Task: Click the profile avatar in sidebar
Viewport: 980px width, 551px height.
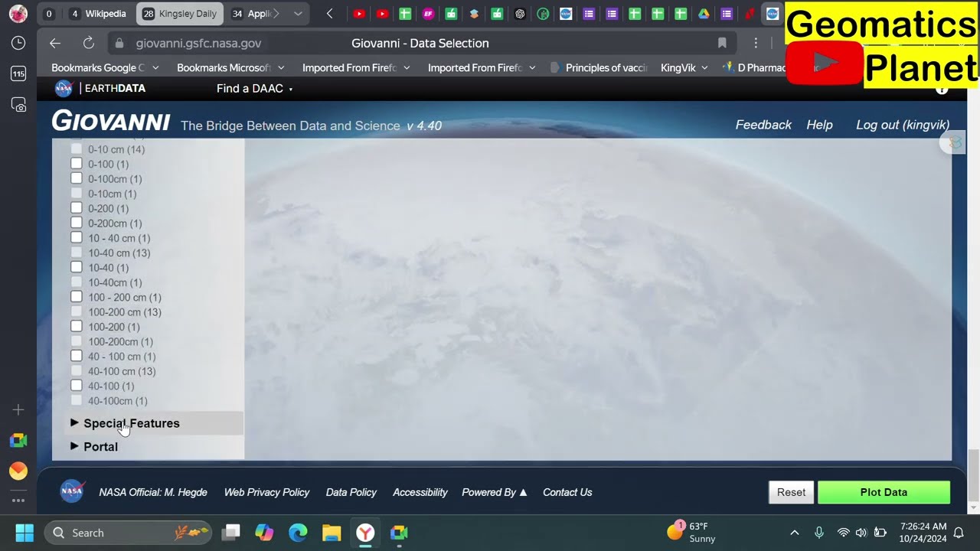Action: [x=18, y=13]
